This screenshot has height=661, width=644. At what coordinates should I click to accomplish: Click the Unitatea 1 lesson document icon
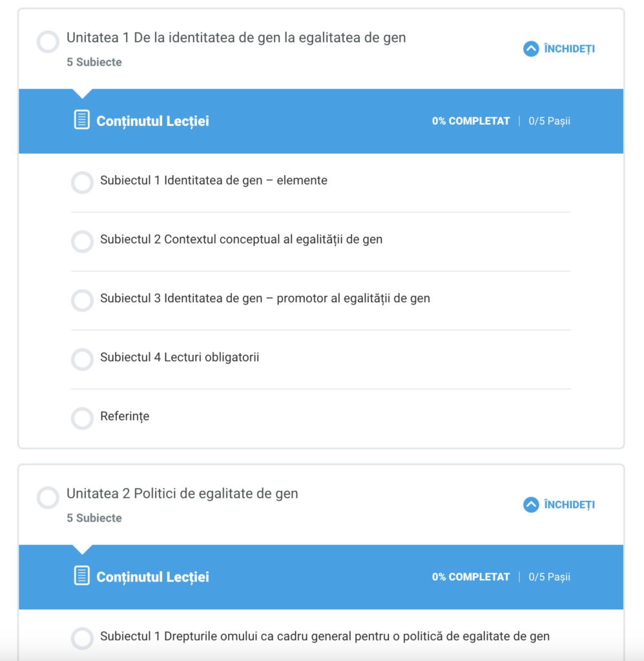pos(82,120)
